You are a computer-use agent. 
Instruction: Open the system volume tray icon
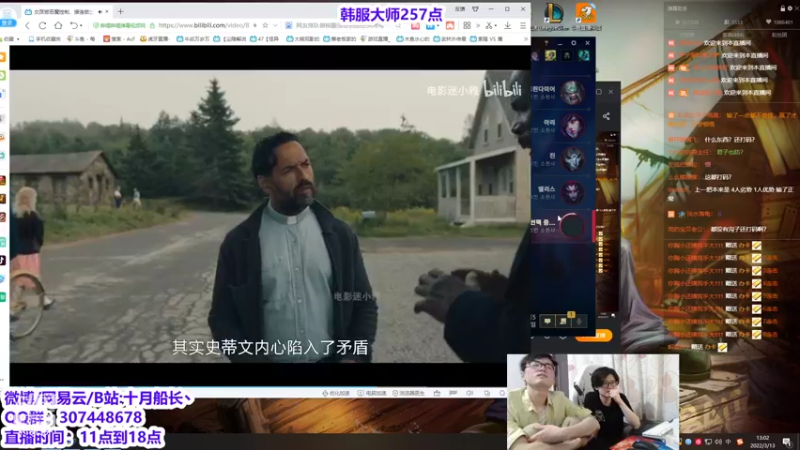pos(718,442)
